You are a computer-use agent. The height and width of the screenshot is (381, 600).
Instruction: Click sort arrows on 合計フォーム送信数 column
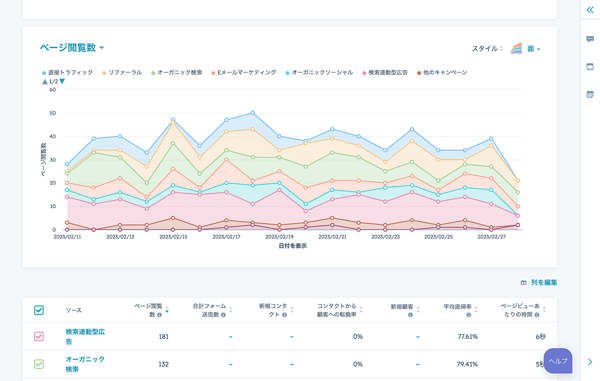pyautogui.click(x=231, y=310)
